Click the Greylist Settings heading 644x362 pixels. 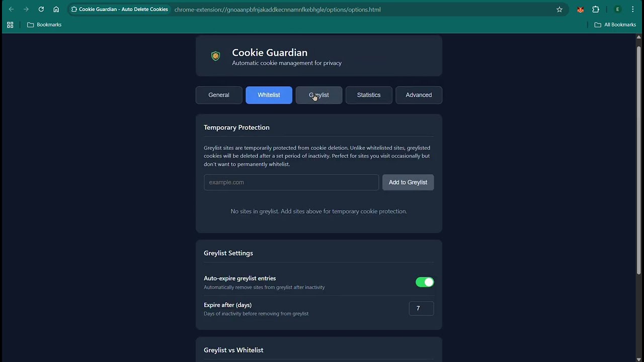(228, 253)
